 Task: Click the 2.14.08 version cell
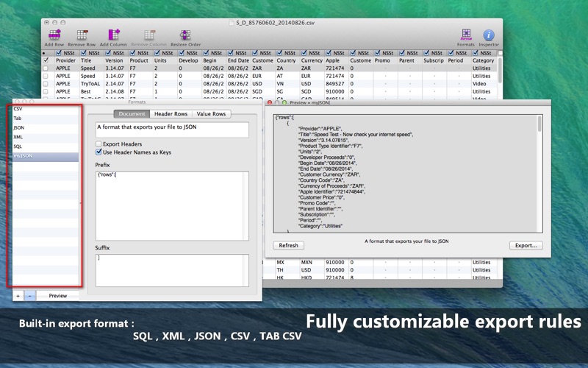[115, 91]
